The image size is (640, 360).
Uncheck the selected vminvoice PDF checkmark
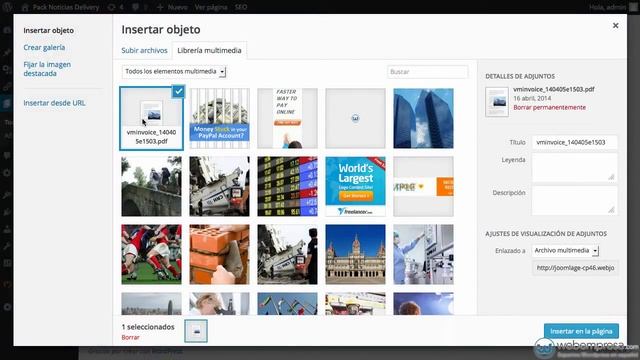(x=178, y=91)
